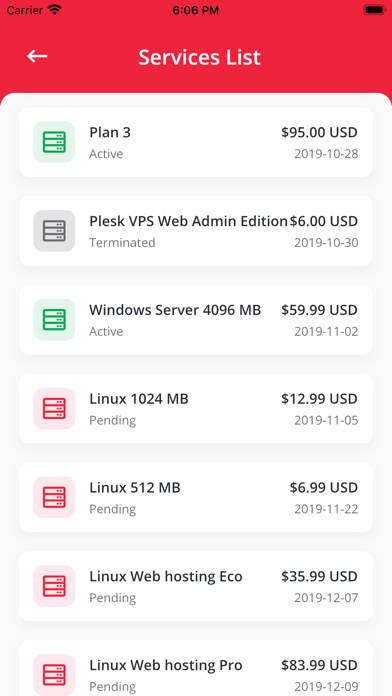Tap the green server icon for Windows Server
Image resolution: width=392 pixels, height=696 pixels.
[x=54, y=320]
